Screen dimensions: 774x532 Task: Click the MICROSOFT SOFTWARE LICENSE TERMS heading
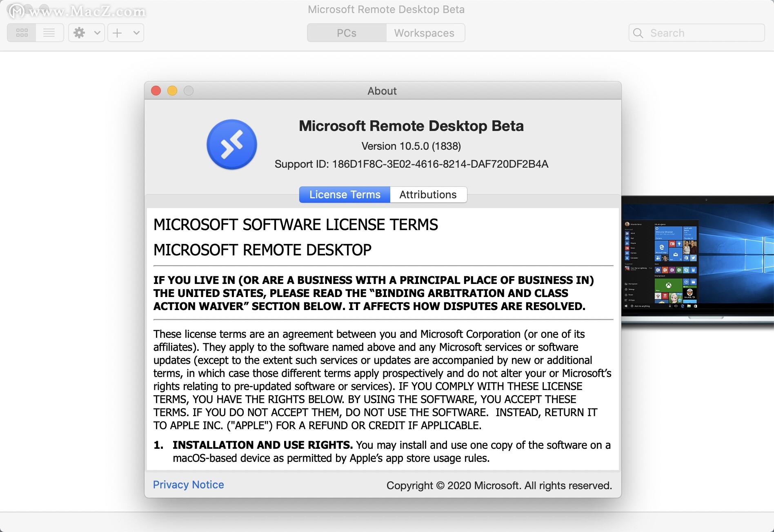(x=296, y=225)
